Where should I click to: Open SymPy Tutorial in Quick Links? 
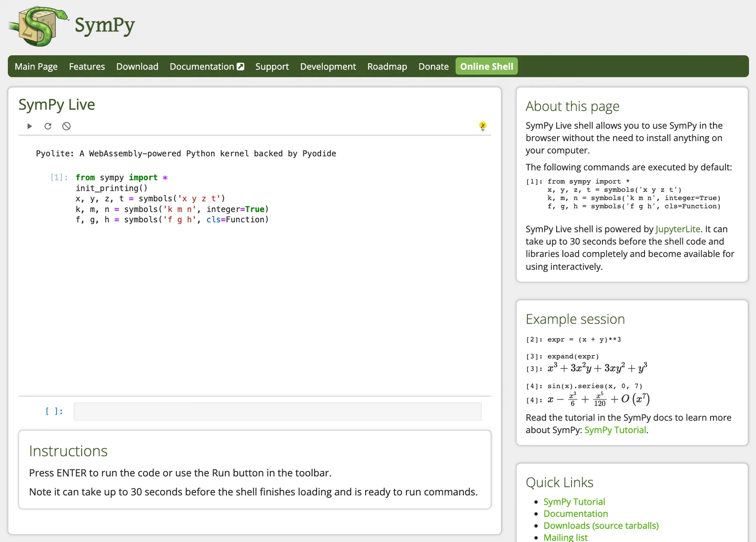click(x=574, y=502)
